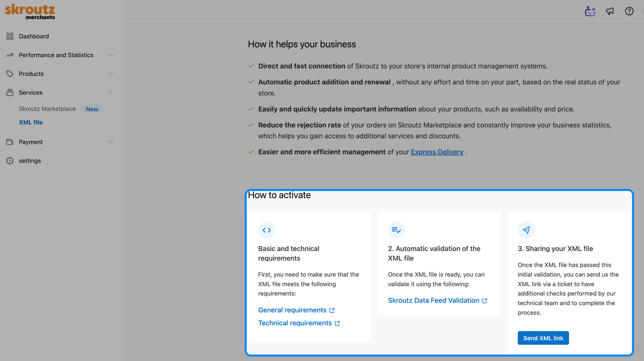The height and width of the screenshot is (361, 644).
Task: Select XML file under Services
Action: pos(31,122)
